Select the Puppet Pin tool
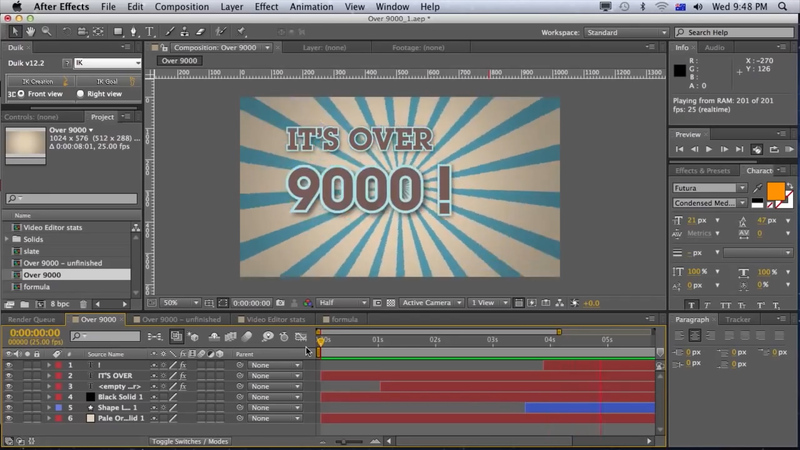The width and height of the screenshot is (800, 450). tap(241, 32)
